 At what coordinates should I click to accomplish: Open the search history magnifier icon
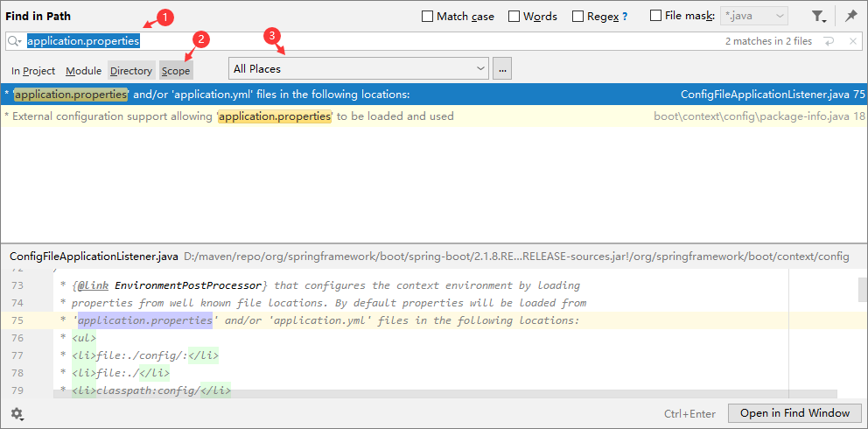(15, 41)
